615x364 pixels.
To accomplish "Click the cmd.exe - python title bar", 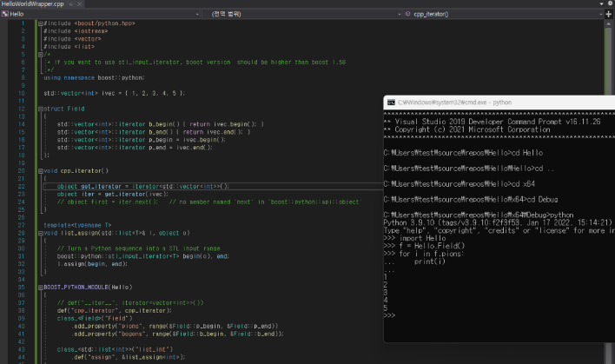I will [499, 103].
